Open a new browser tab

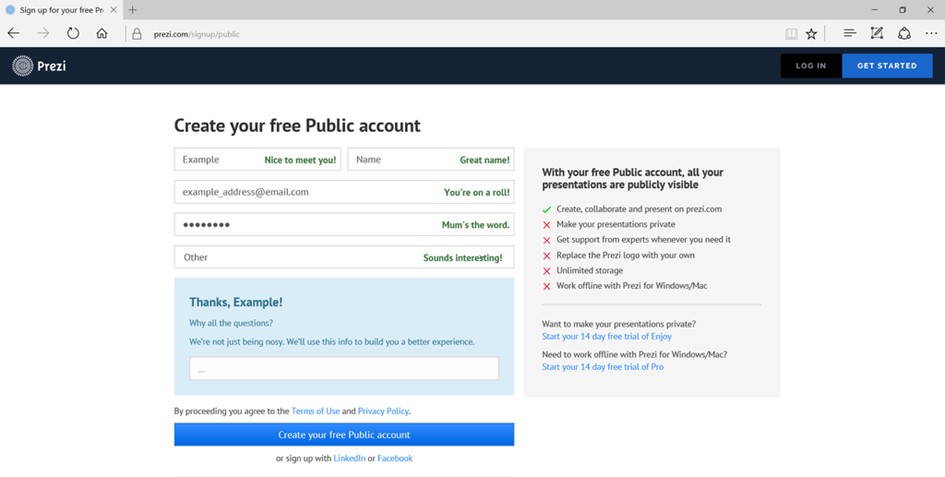point(133,10)
